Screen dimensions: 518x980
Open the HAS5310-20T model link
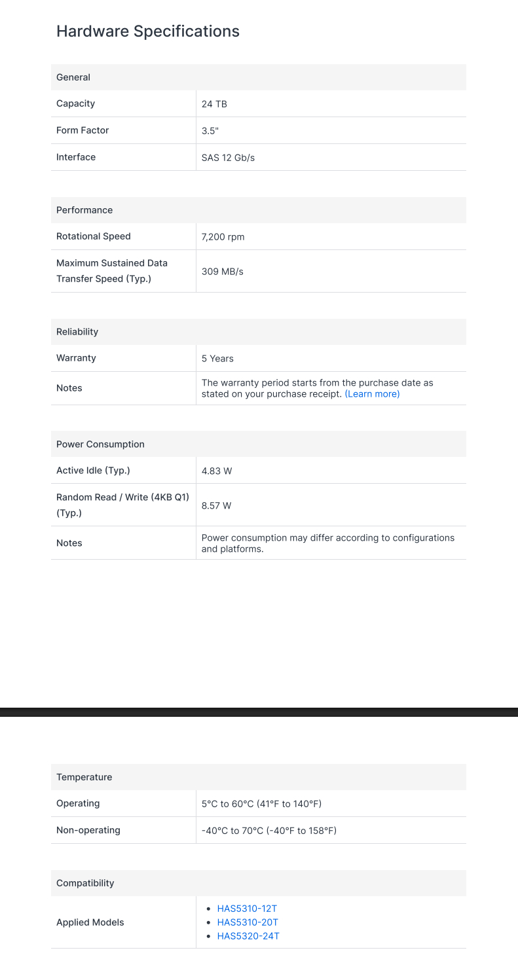248,922
